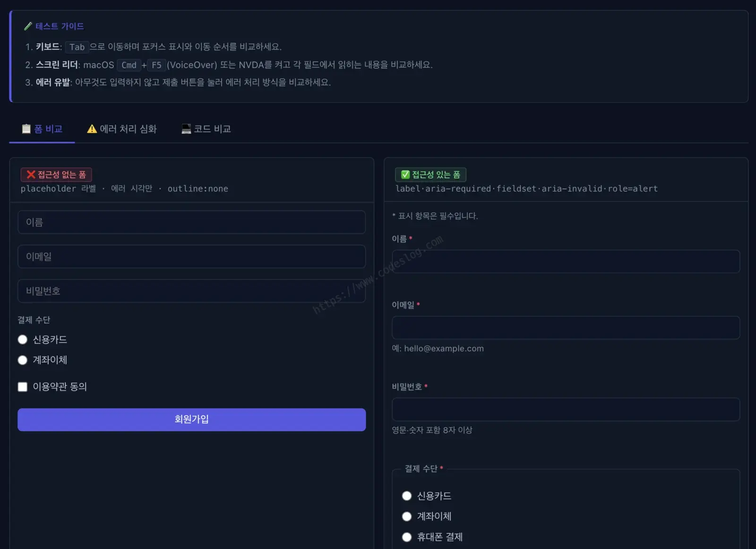Click the clipboard icon on 폼 비교 tab

pos(26,129)
